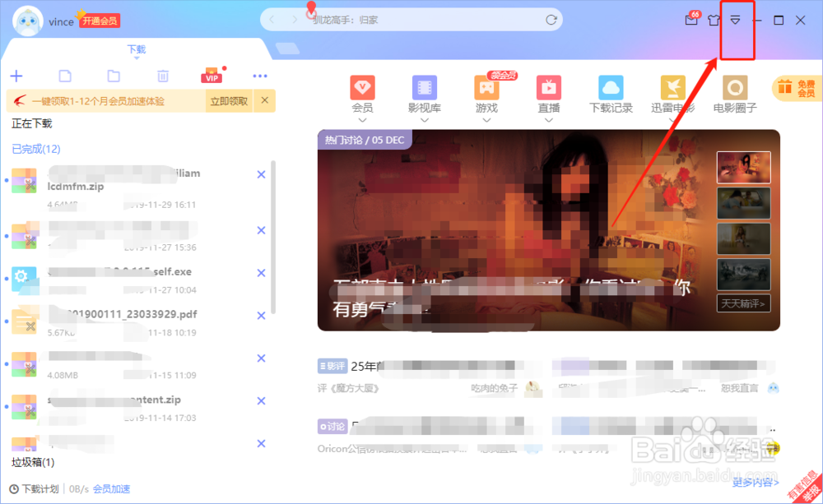Select the second banner thumbnail
This screenshot has width=823, height=504.
click(x=744, y=203)
